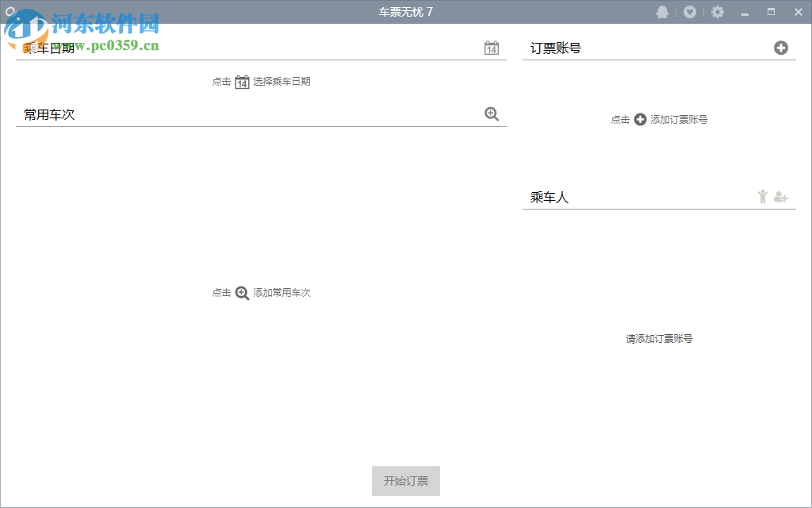Open the settings gear on the title bar

pos(718,11)
